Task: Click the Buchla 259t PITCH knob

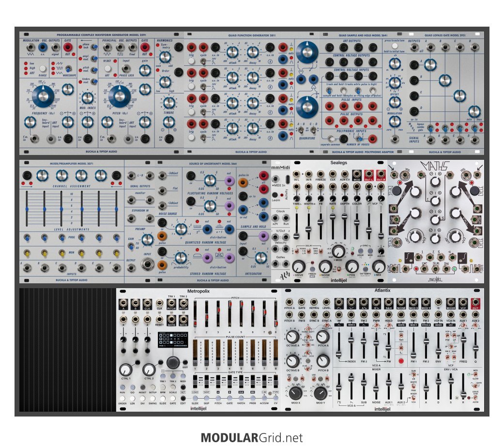Action: click(119, 96)
